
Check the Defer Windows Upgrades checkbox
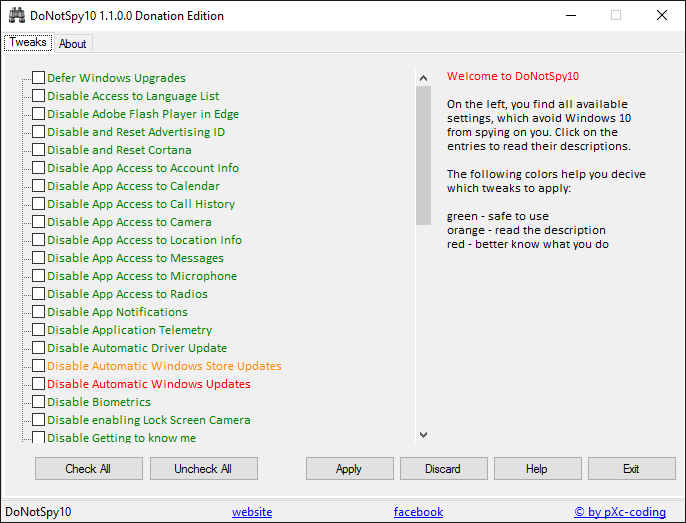click(x=38, y=77)
